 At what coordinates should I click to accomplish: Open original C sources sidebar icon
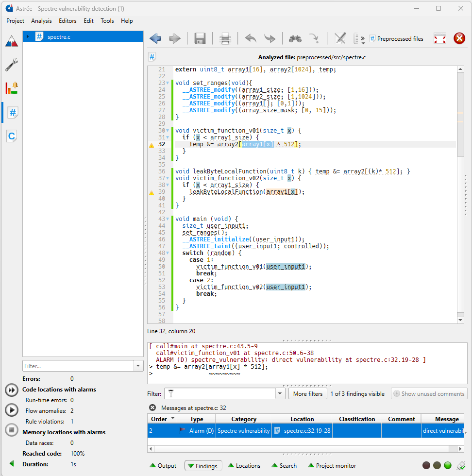pos(12,136)
